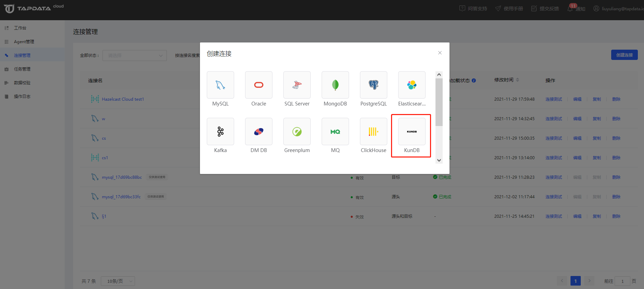This screenshot has height=289, width=644.
Task: Open the 10条/页 page size dropdown
Action: [x=118, y=281]
